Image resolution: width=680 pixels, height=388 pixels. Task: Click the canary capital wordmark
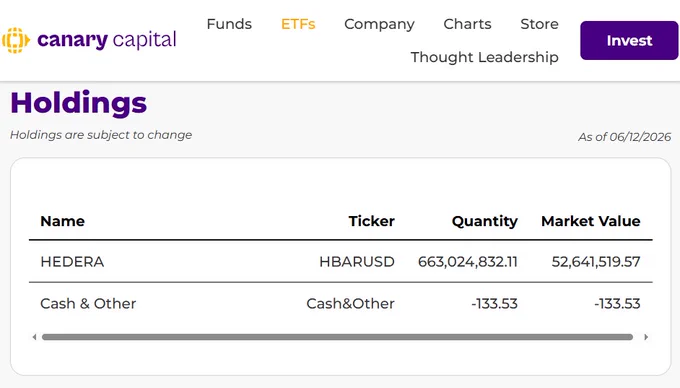(x=107, y=40)
